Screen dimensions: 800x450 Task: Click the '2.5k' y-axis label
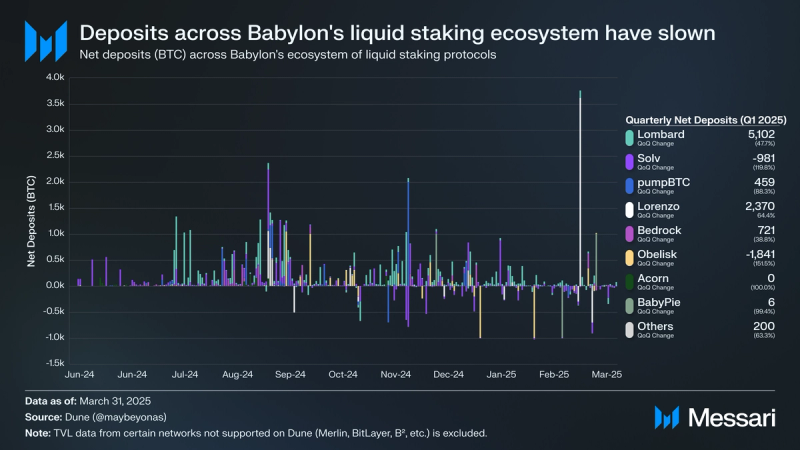(x=55, y=155)
